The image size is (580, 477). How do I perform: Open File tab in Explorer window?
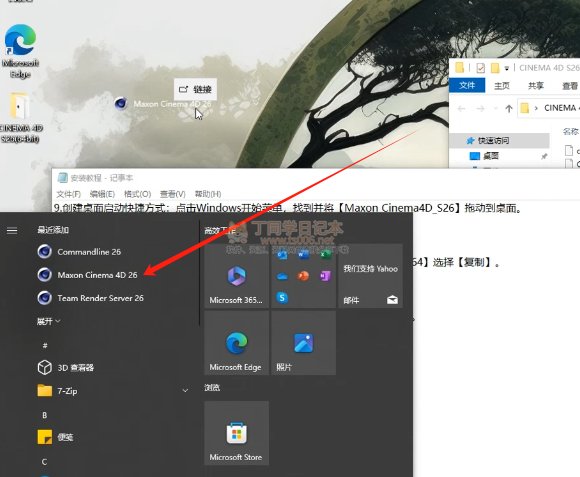tap(467, 85)
